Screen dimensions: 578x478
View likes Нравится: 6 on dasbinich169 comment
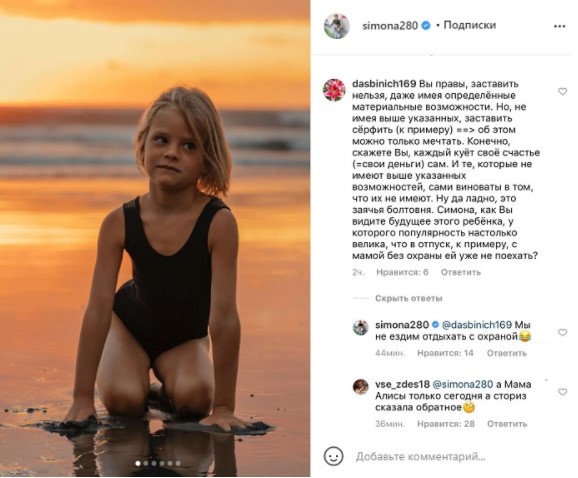[402, 272]
